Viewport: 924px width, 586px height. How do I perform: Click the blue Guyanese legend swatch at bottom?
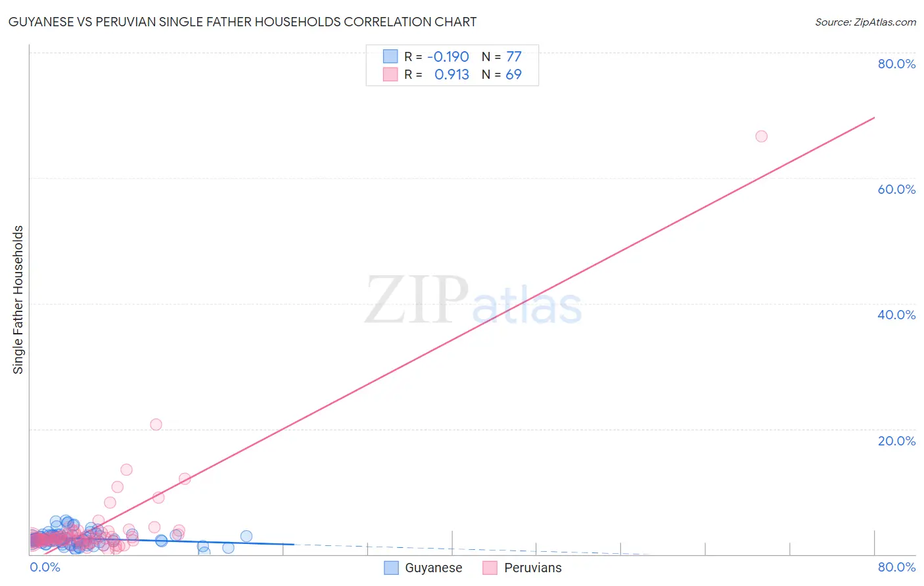pos(391,568)
